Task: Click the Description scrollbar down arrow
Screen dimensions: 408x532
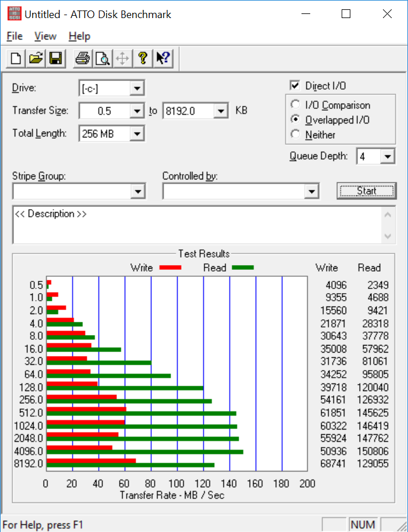Action: coord(388,236)
